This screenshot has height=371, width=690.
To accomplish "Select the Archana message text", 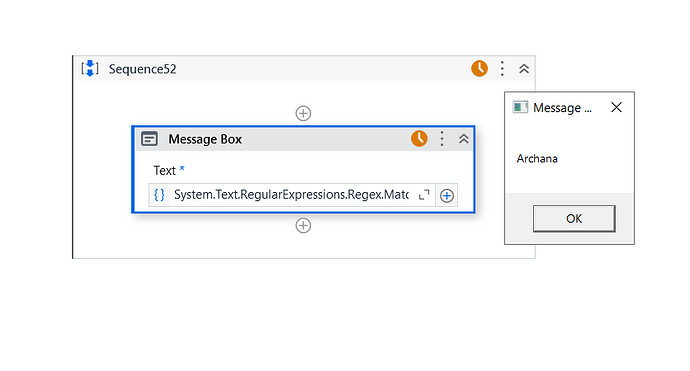I will point(537,158).
